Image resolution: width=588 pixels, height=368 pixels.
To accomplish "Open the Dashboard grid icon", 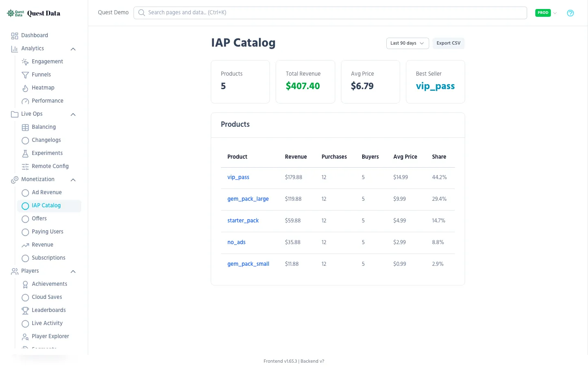I will [15, 36].
